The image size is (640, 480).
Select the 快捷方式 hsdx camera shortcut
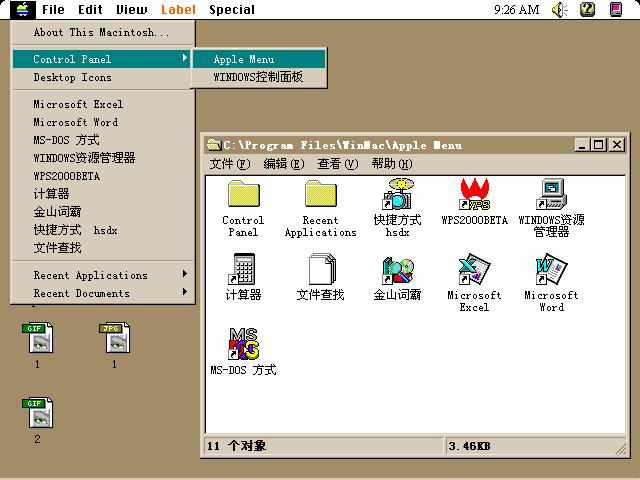[x=398, y=194]
